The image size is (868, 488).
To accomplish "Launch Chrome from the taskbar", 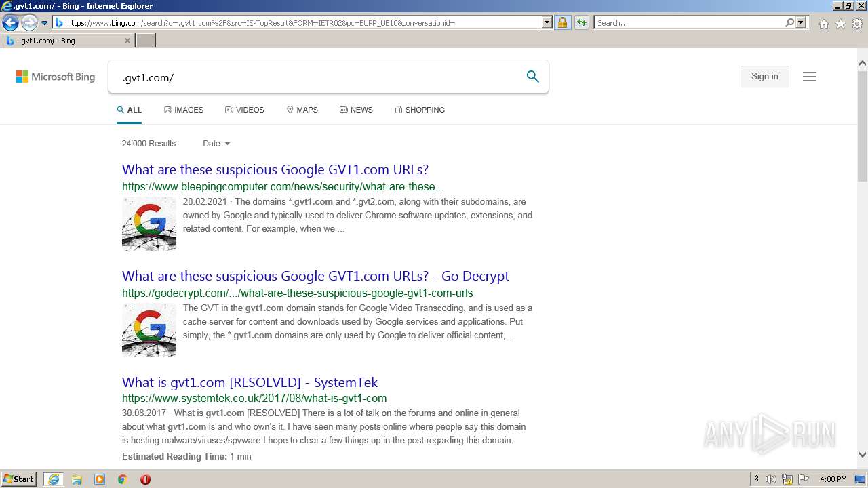I will 123,479.
